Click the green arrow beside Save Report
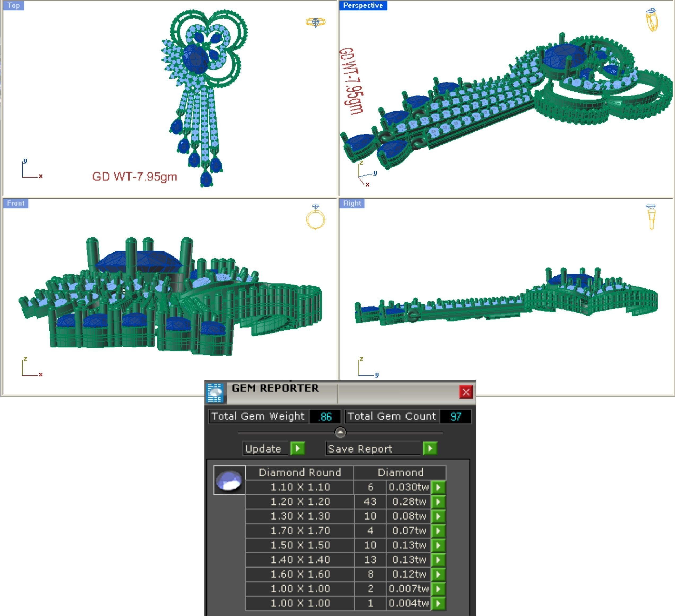This screenshot has height=616, width=675. pos(430,448)
